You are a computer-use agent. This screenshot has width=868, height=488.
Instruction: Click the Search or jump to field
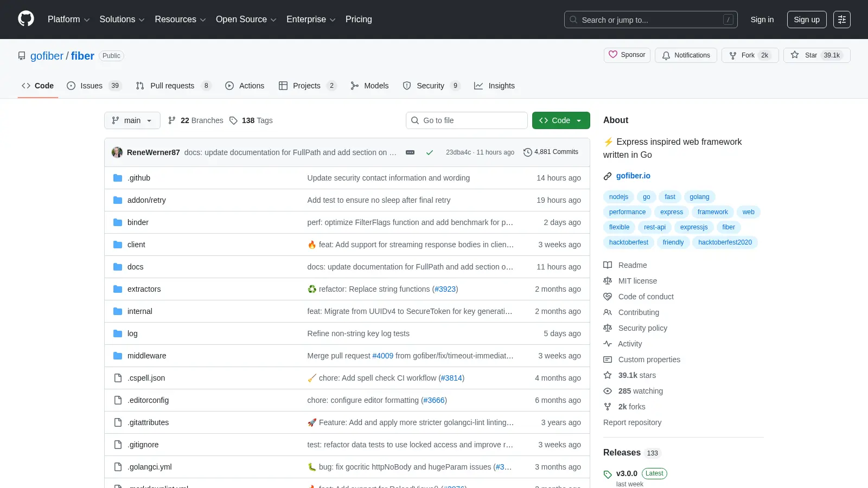pyautogui.click(x=651, y=20)
